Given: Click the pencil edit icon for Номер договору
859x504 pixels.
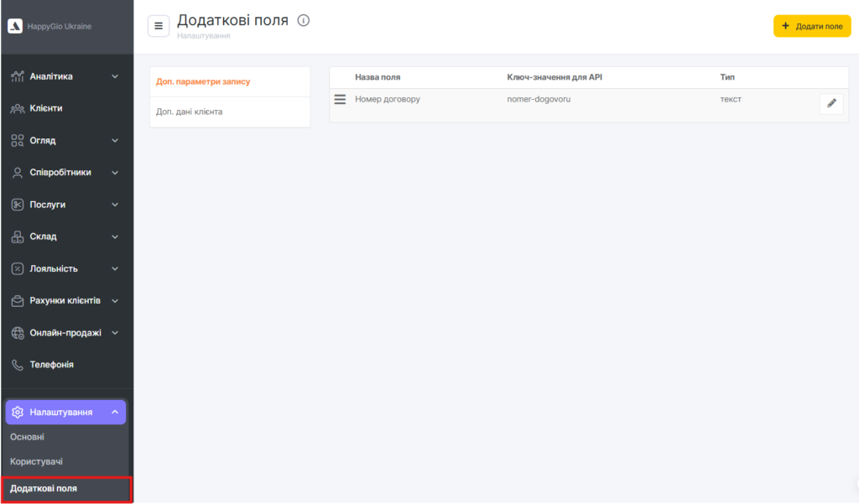Looking at the screenshot, I should tap(831, 103).
